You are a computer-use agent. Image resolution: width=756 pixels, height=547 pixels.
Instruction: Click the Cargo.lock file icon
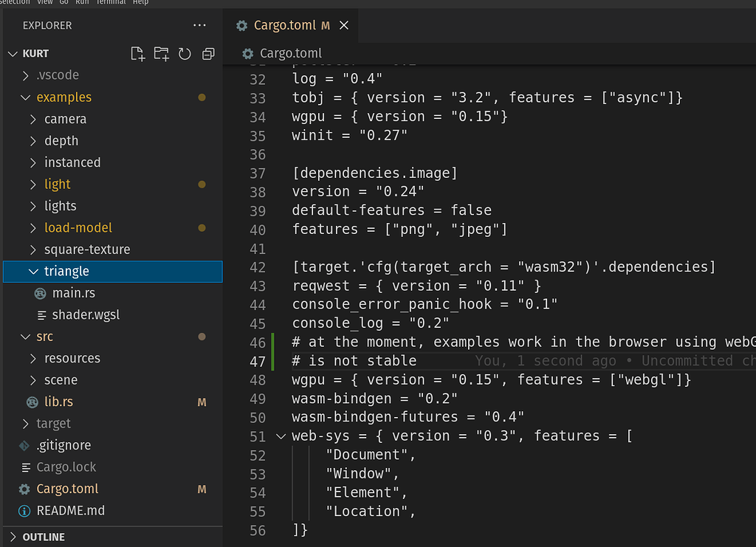[27, 467]
